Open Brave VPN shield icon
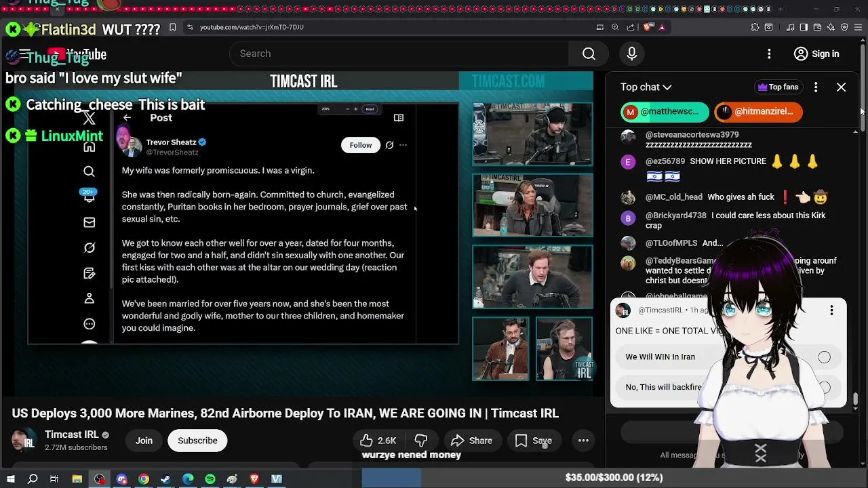This screenshot has height=488, width=868. [x=844, y=27]
